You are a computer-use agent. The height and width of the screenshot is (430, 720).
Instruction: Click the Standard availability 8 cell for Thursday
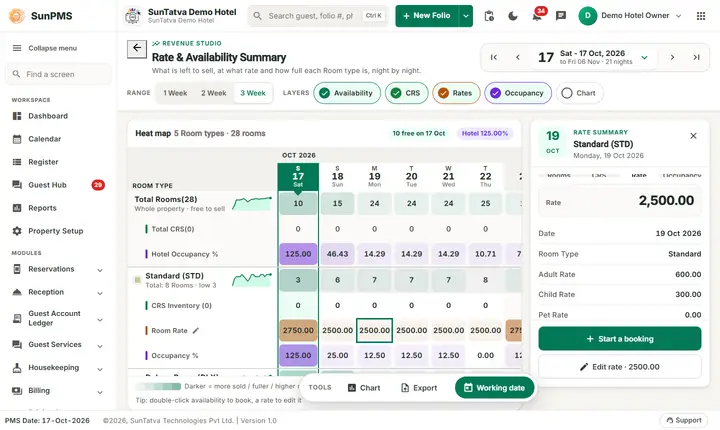(x=485, y=280)
